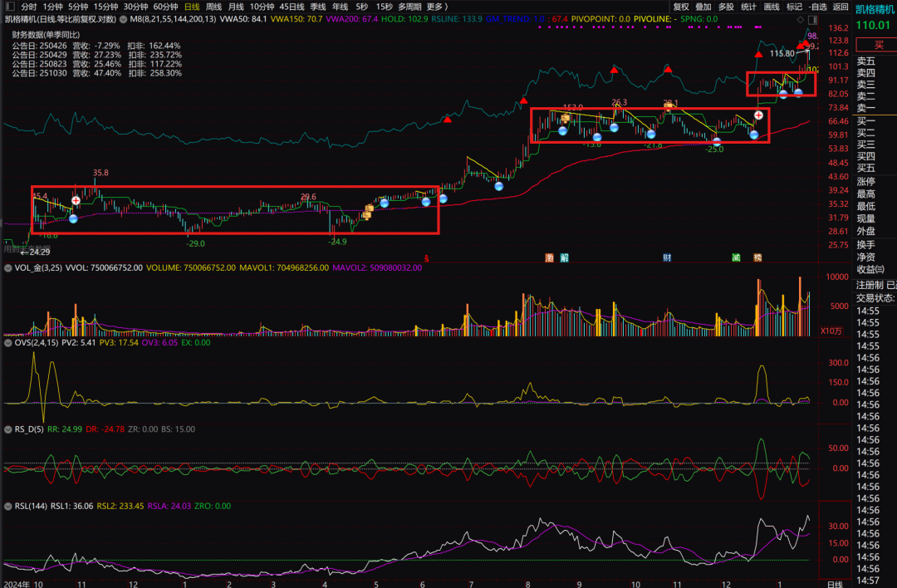Click yellow note icon near 153.9 label

click(566, 119)
